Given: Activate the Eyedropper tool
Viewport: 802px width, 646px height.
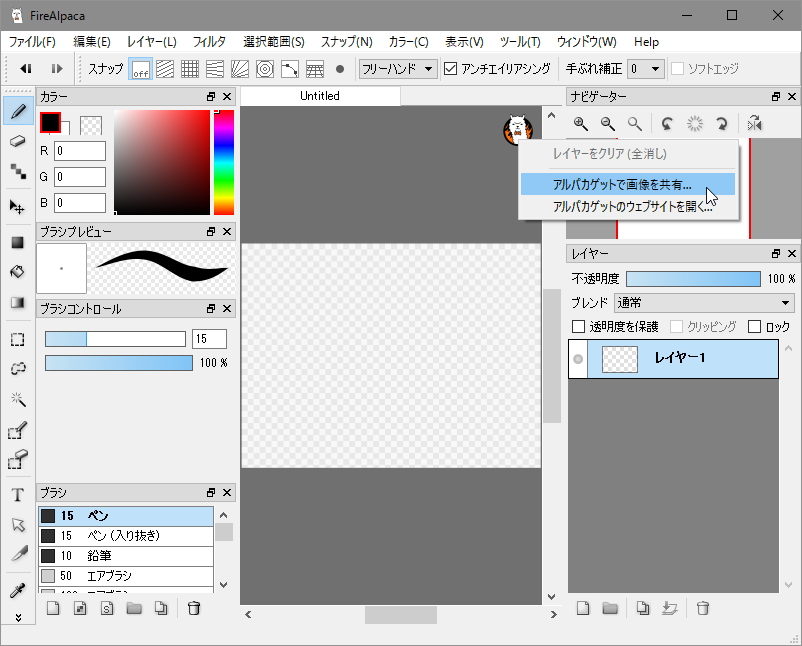Looking at the screenshot, I should click(17, 591).
